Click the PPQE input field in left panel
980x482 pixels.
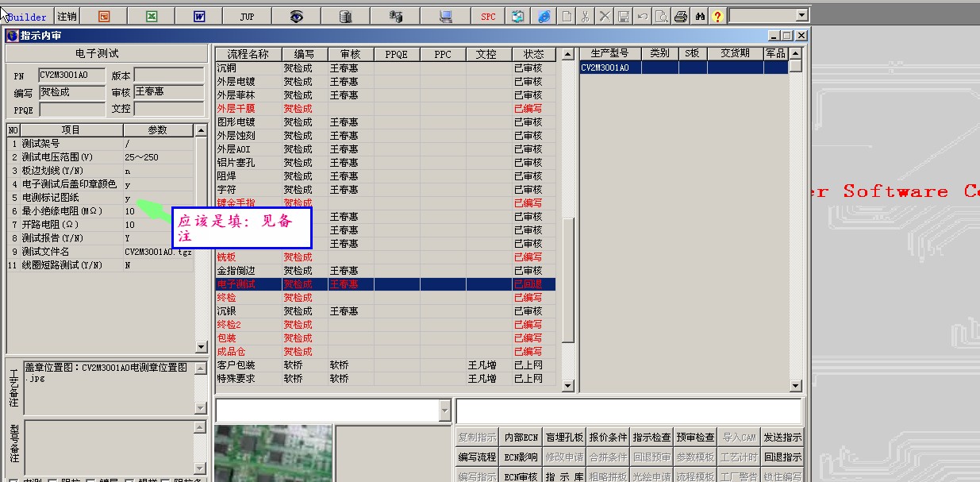pyautogui.click(x=72, y=110)
